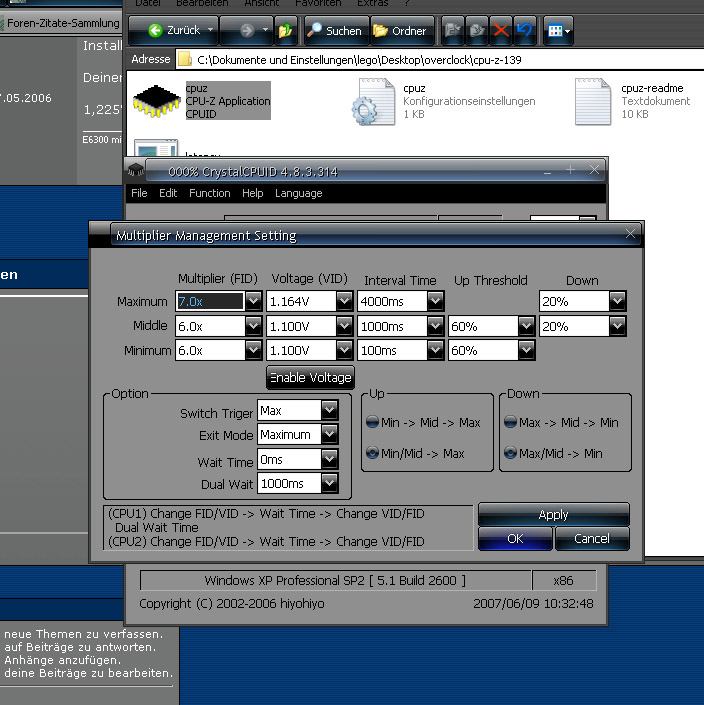Close the Multiplier Management Setting dialog
Screen dimensions: 704x705
(x=630, y=233)
